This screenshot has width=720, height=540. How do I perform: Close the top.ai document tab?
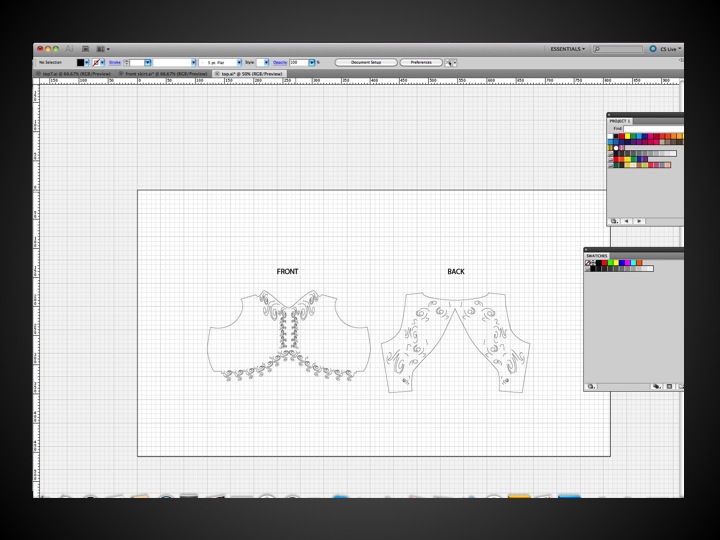click(217, 73)
